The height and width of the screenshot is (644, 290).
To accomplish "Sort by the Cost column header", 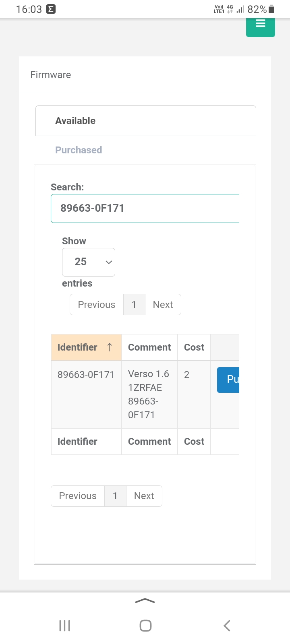I will point(194,347).
